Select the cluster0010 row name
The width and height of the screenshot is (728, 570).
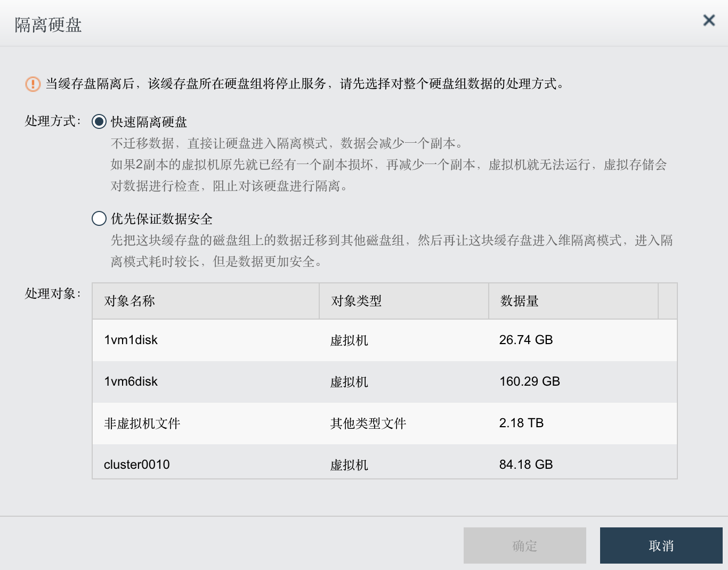click(137, 465)
